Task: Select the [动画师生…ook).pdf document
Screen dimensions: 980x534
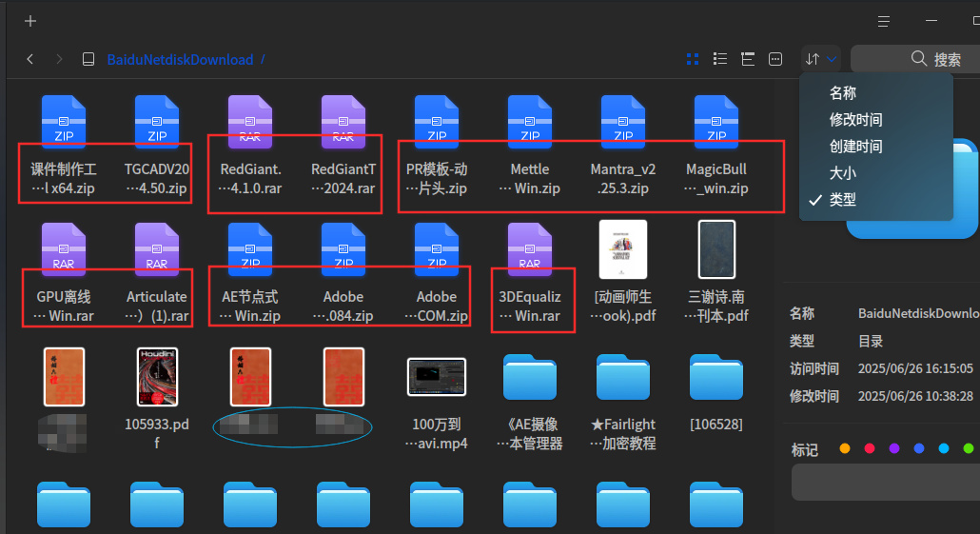Action: pyautogui.click(x=622, y=272)
